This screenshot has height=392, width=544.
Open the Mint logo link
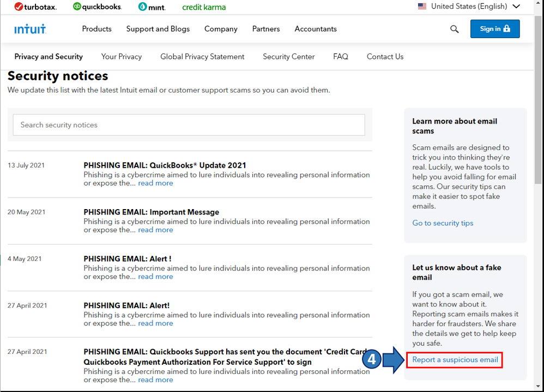(x=152, y=7)
